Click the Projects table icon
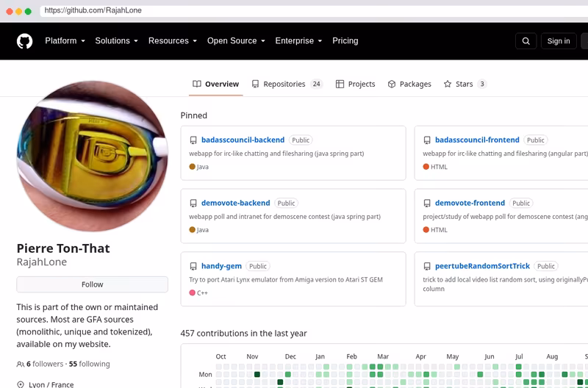Viewport: 588px width, 388px height. tap(340, 84)
